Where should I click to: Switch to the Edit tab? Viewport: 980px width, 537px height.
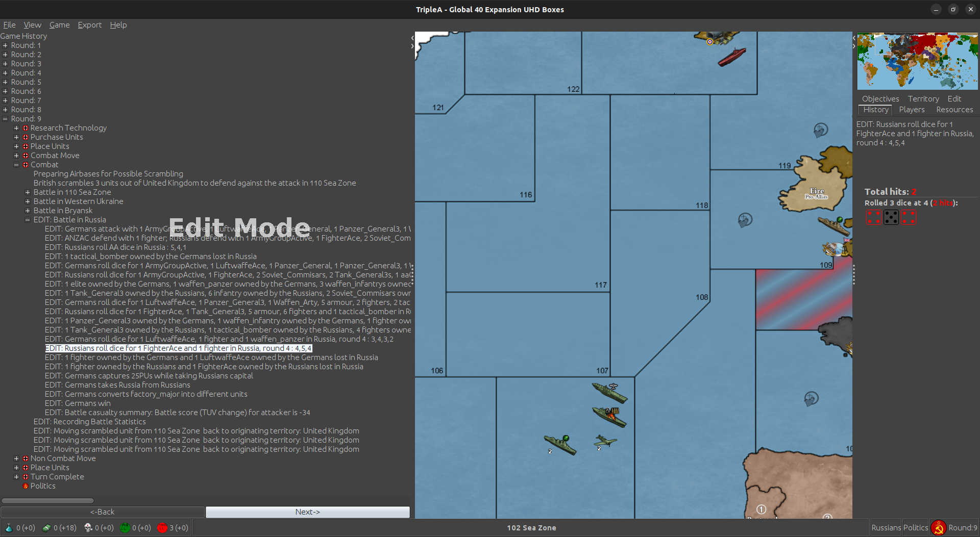click(x=954, y=99)
